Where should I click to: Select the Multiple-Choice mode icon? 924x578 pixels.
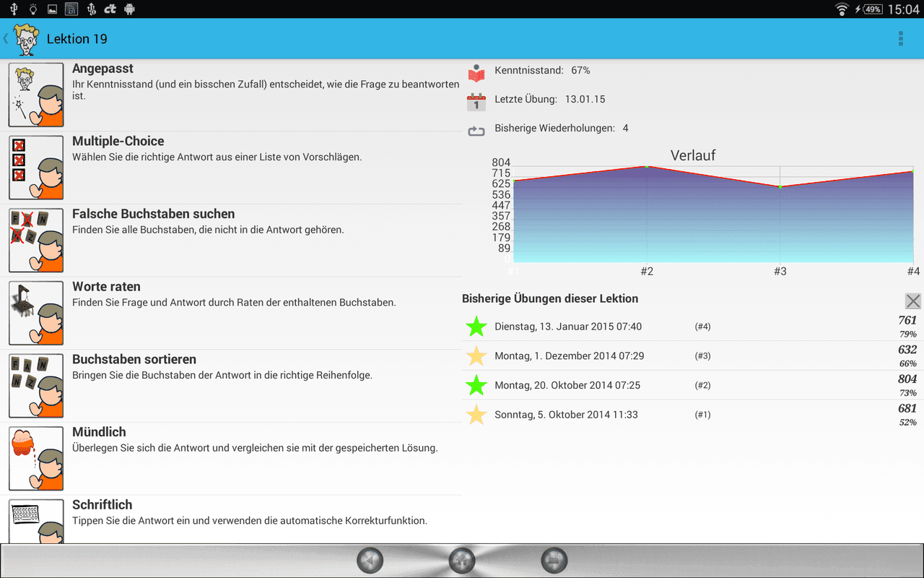pyautogui.click(x=36, y=168)
